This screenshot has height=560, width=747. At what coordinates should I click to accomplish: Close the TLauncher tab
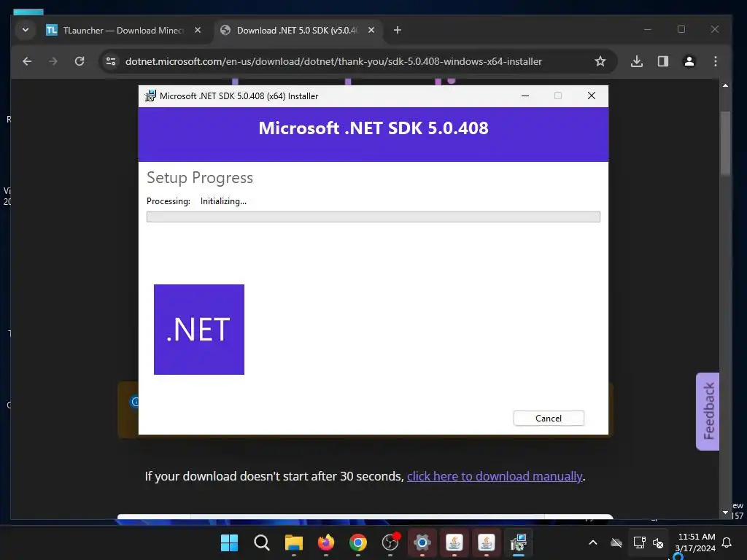[198, 30]
